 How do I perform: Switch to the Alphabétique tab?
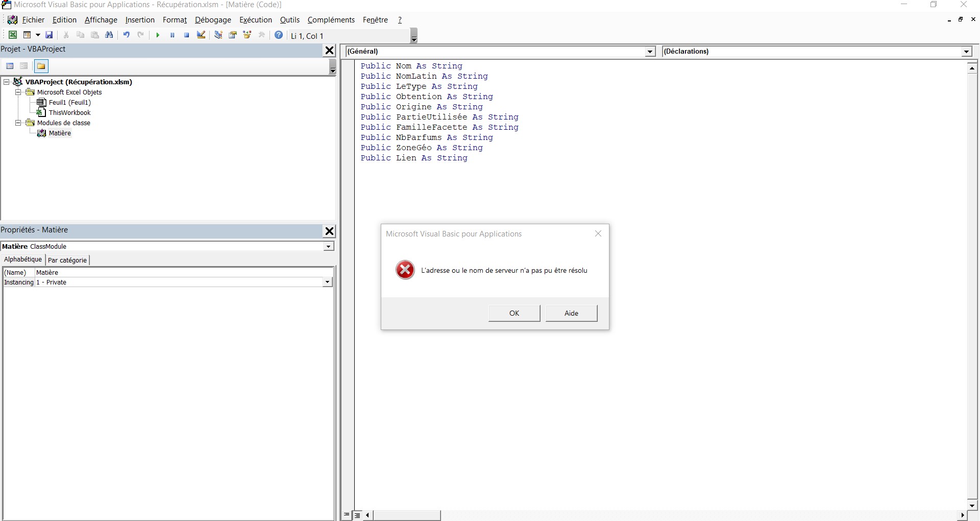coord(23,259)
